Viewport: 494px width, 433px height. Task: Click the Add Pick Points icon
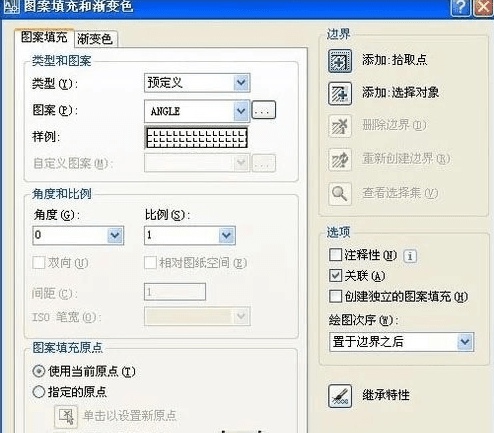coord(340,61)
